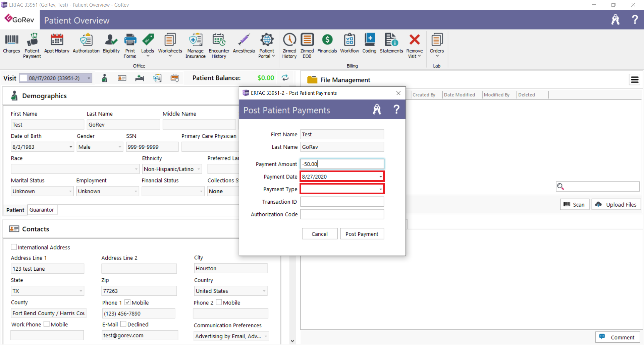This screenshot has width=644, height=345.
Task: Open the Coding tool
Action: pyautogui.click(x=369, y=44)
